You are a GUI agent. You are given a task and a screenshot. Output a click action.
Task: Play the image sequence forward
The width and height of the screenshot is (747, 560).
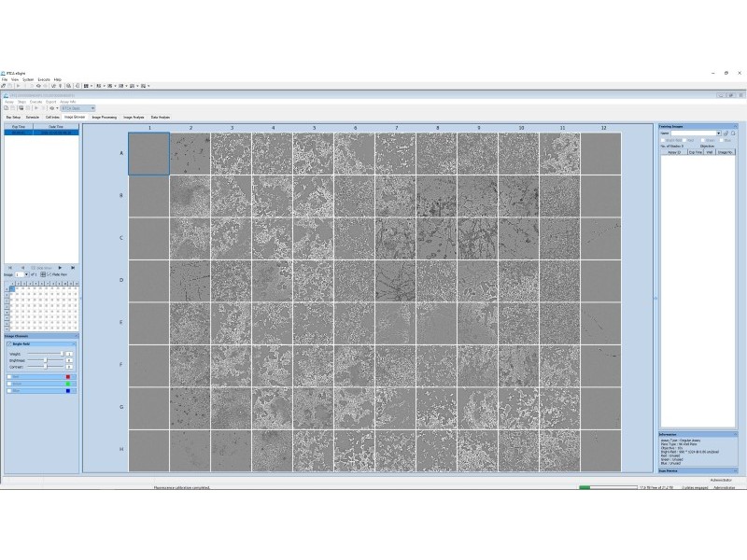click(60, 268)
